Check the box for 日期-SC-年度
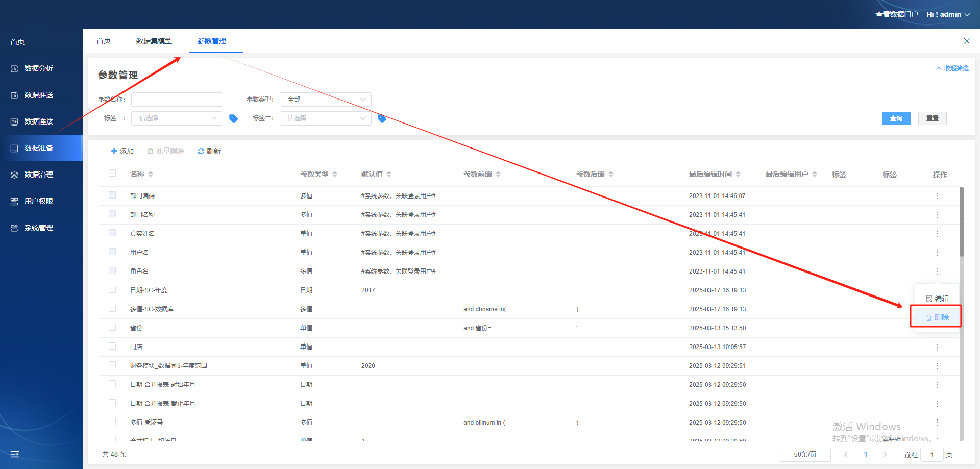Image resolution: width=980 pixels, height=469 pixels. click(112, 289)
